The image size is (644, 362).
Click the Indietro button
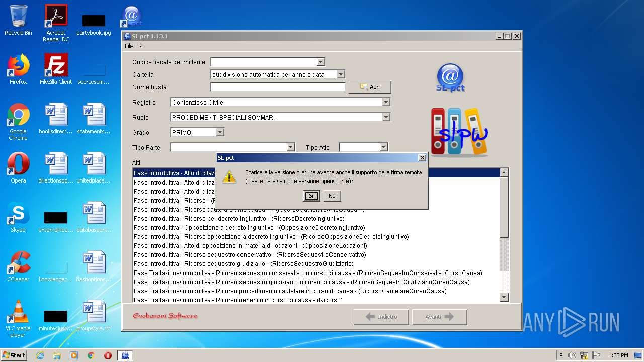pyautogui.click(x=381, y=317)
